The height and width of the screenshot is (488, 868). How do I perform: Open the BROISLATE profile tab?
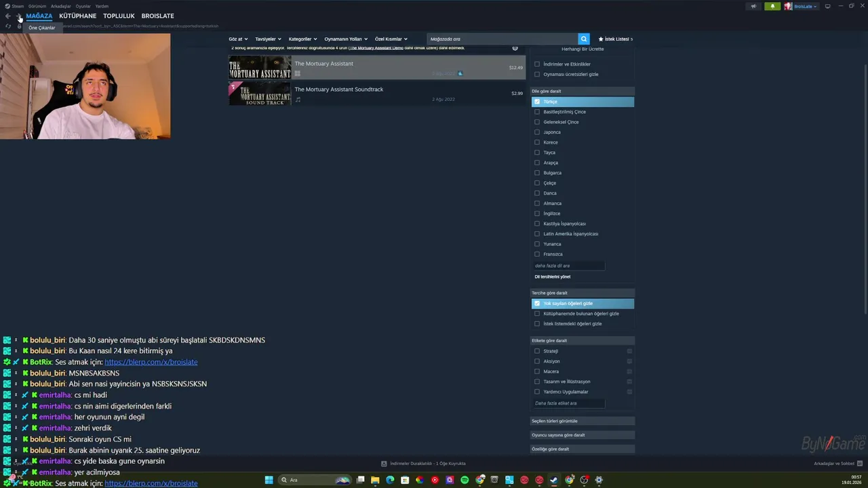[158, 16]
